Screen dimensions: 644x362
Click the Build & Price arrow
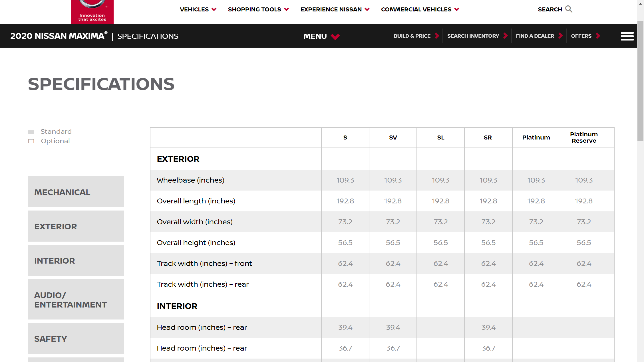tap(437, 36)
